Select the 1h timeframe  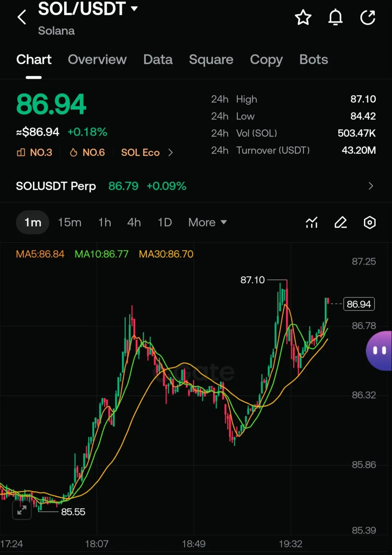(x=105, y=223)
